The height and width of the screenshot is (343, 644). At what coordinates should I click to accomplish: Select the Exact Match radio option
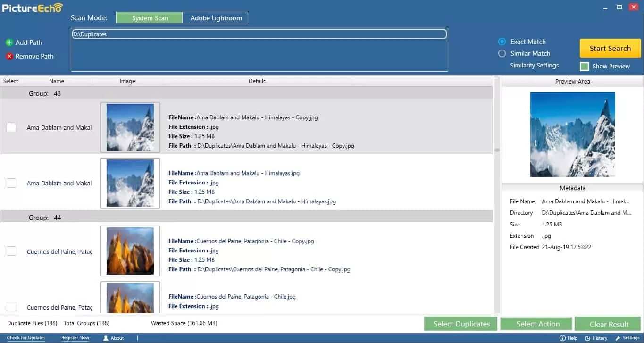tap(502, 42)
